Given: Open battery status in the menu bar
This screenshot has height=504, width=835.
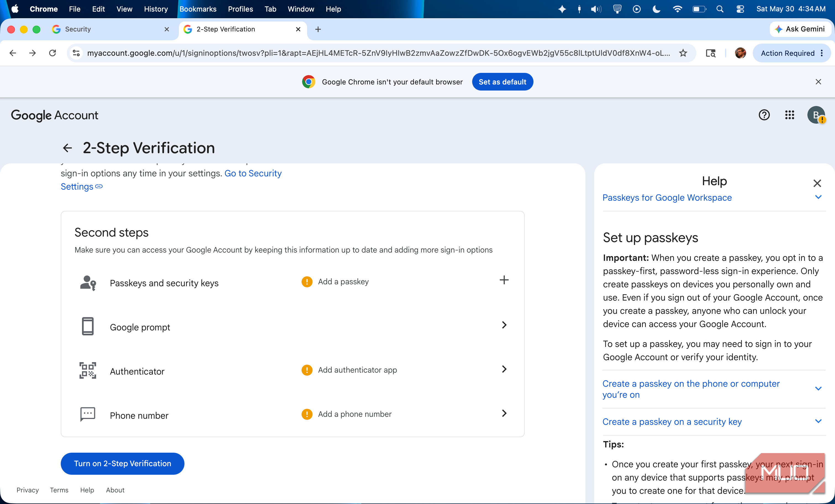Looking at the screenshot, I should (699, 9).
